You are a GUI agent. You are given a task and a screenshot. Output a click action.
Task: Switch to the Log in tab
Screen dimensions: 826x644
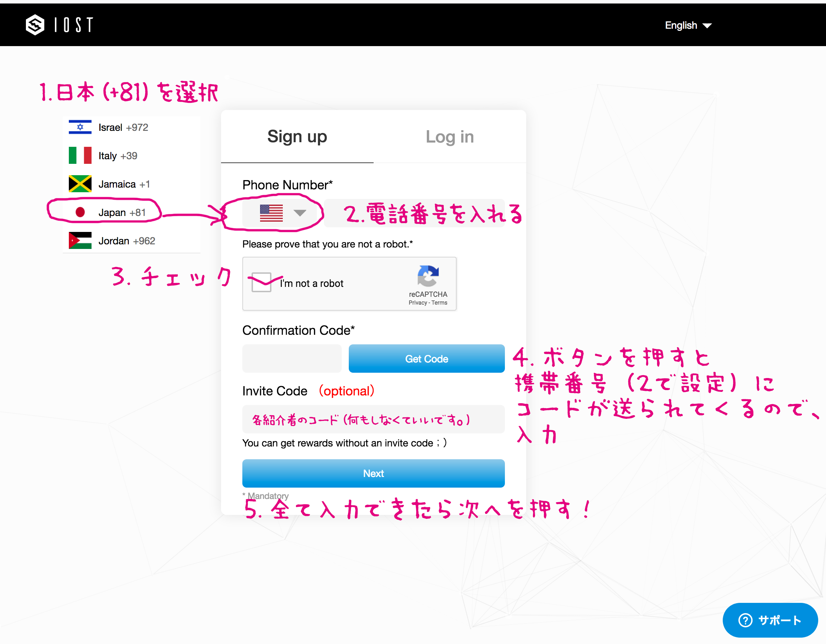[x=449, y=137]
